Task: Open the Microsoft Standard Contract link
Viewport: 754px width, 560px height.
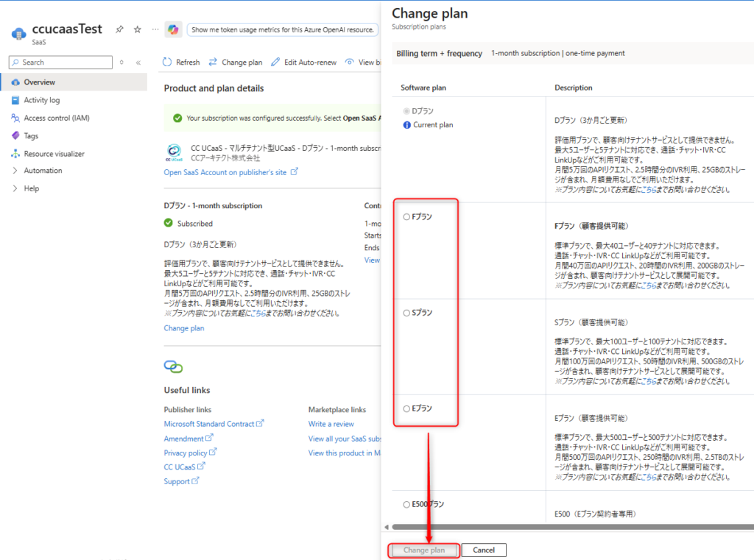Action: pyautogui.click(x=209, y=424)
